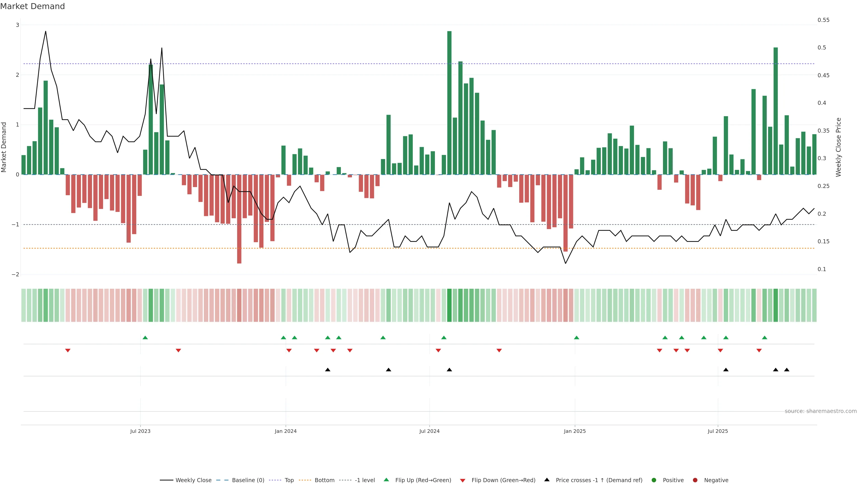The image size is (868, 488).
Task: Click last black price-cross triangle marker
Action: point(786,370)
